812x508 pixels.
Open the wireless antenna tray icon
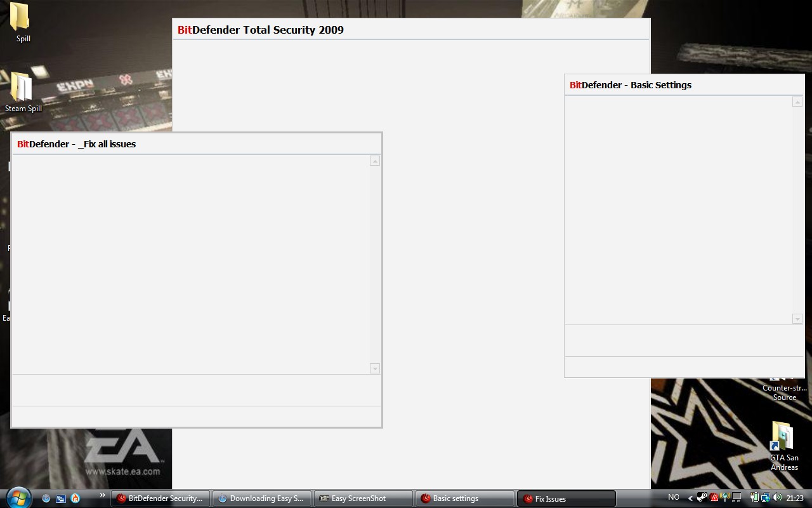point(724,497)
